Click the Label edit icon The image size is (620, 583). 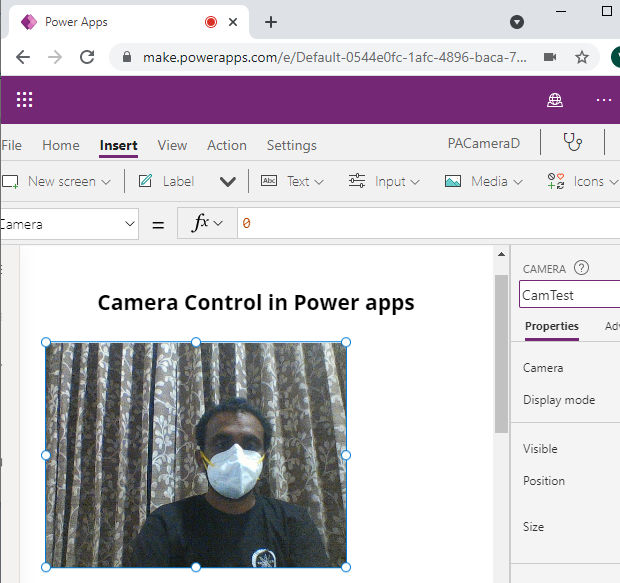145,181
